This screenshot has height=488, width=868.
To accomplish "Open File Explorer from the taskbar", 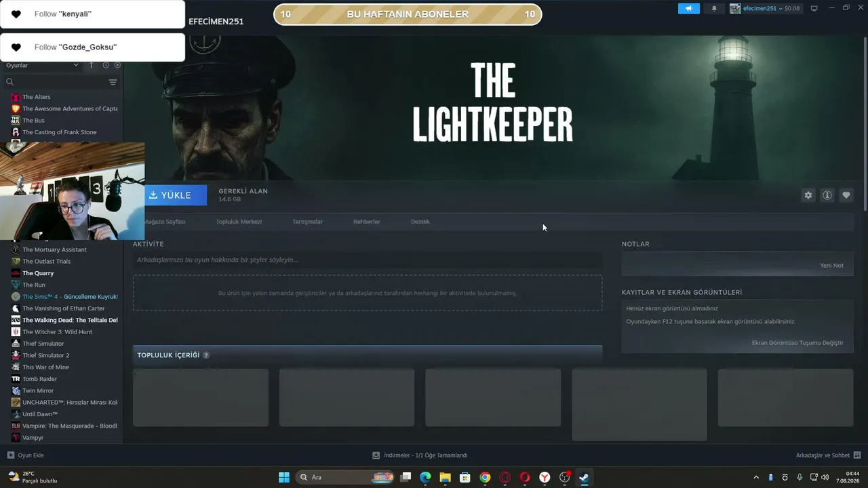I will pyautogui.click(x=445, y=477).
